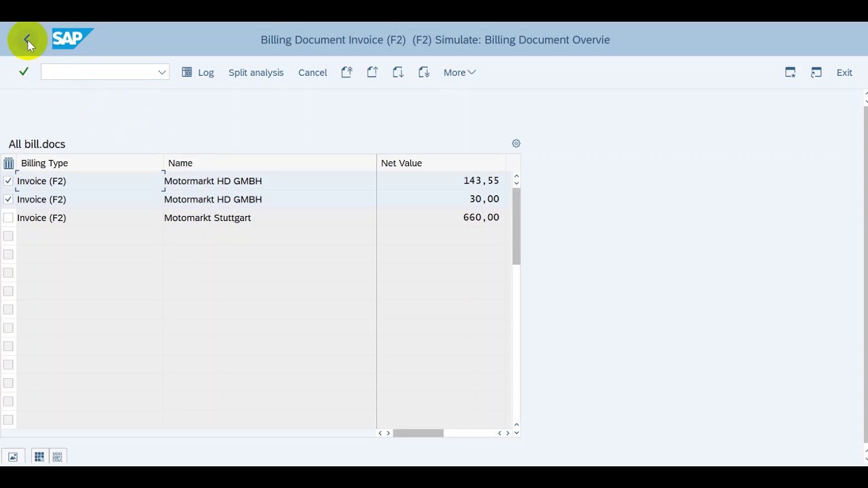This screenshot has height=488, width=868.
Task: Click the 660,00 net value cell
Action: pos(441,218)
